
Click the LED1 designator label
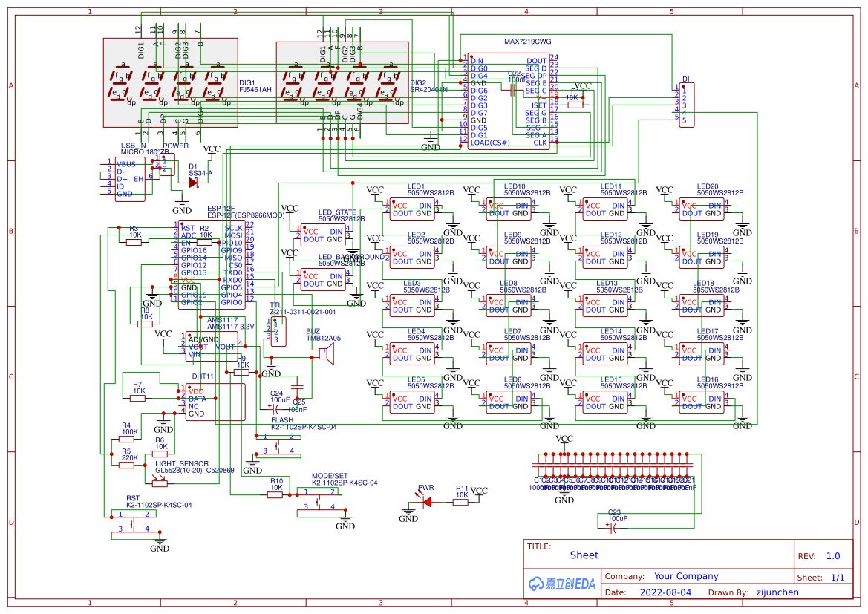(x=417, y=186)
